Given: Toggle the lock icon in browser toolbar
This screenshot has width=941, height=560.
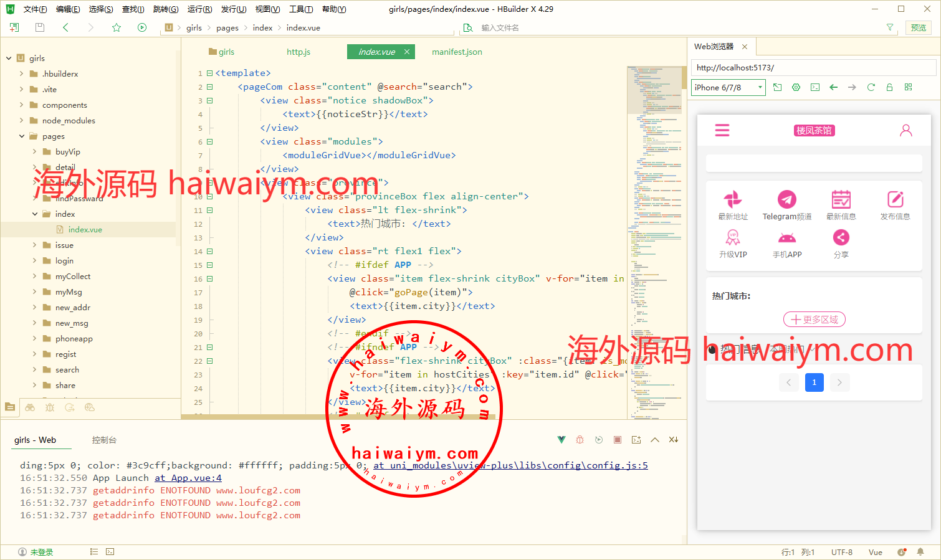Looking at the screenshot, I should coord(889,87).
